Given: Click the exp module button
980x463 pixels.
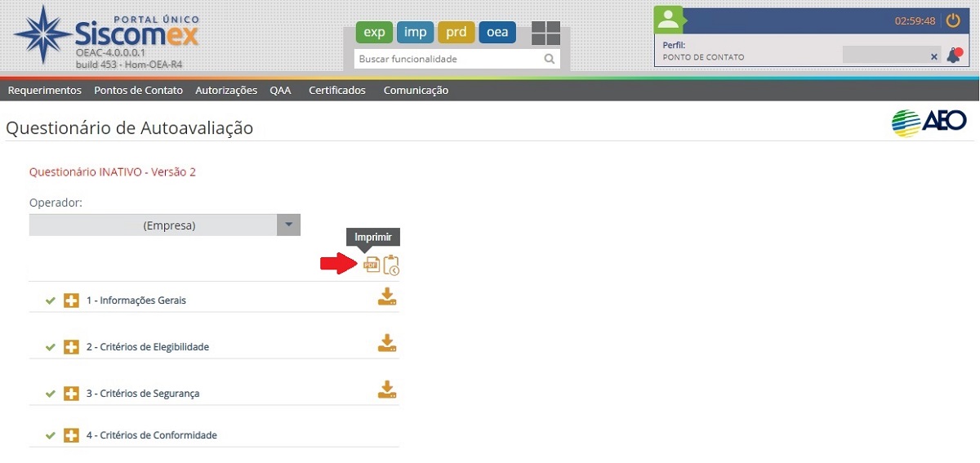Looking at the screenshot, I should 374,33.
